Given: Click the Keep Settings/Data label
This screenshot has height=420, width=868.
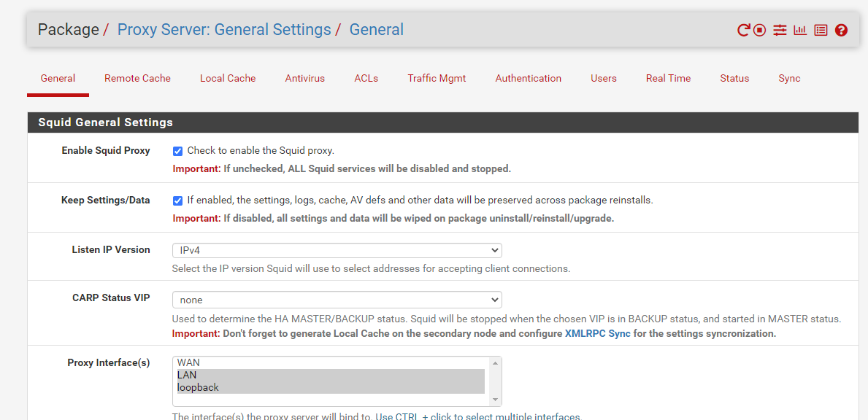Looking at the screenshot, I should coord(106,200).
